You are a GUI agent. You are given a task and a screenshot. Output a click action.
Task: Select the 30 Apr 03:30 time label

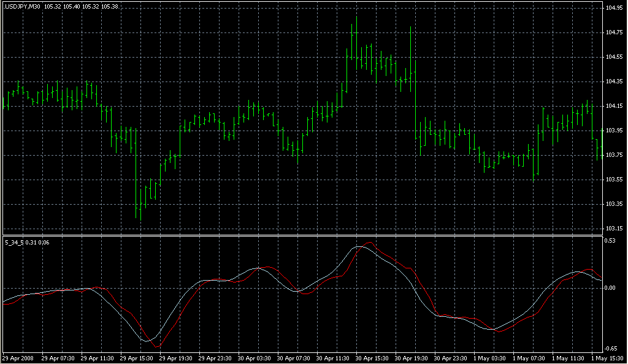pos(256,357)
